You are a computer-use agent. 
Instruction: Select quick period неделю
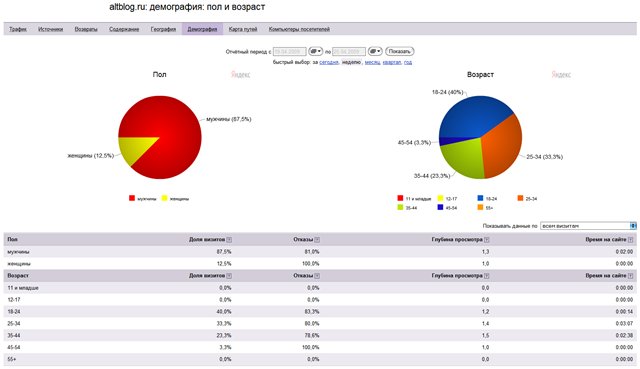pyautogui.click(x=351, y=62)
